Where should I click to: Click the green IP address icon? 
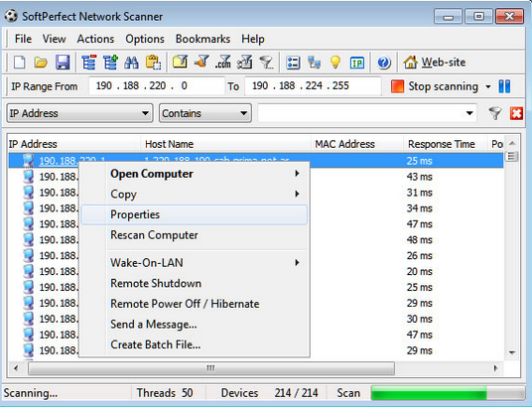(357, 63)
